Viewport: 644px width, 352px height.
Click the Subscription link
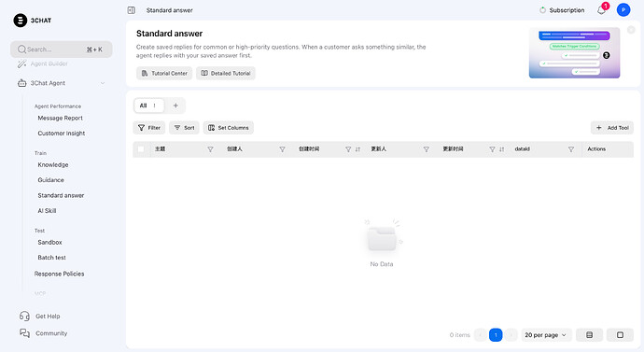point(567,10)
